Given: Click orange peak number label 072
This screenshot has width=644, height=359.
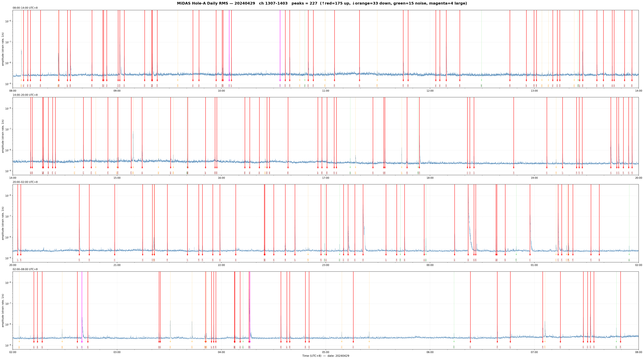Looking at the screenshot, I should [x=75, y=173].
